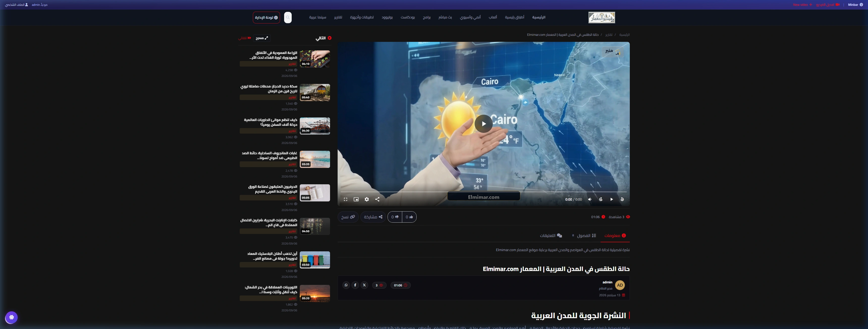Click the admin author name
Viewport: 868px width, 329px height.
[x=607, y=282]
